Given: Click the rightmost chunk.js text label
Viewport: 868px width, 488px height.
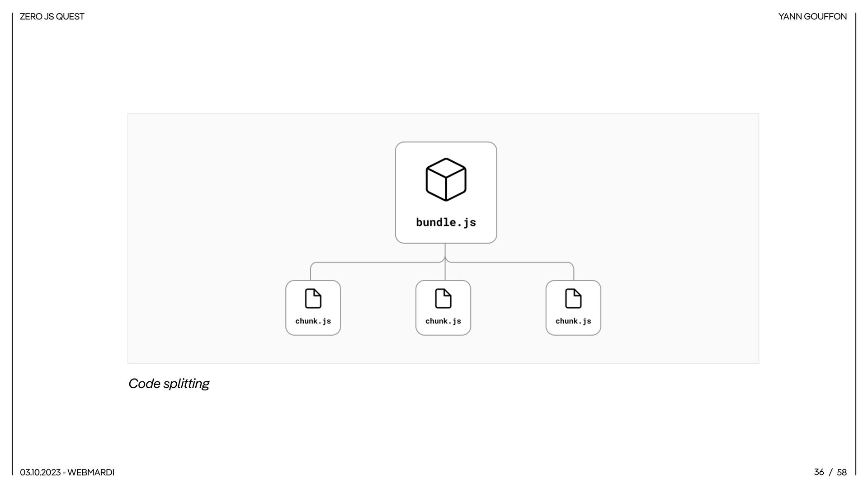Looking at the screenshot, I should pos(573,321).
